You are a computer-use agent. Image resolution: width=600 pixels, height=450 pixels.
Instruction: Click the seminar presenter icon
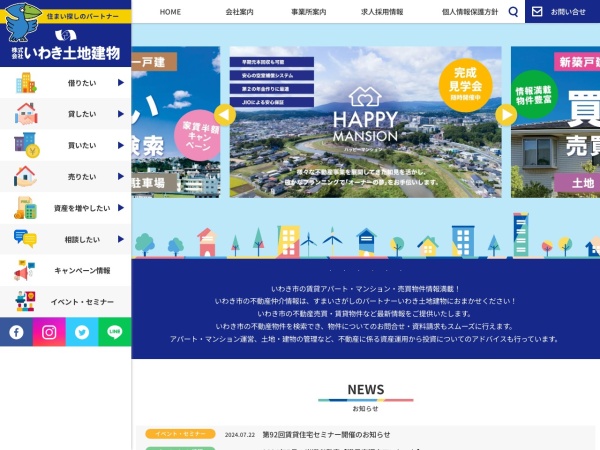(x=25, y=301)
